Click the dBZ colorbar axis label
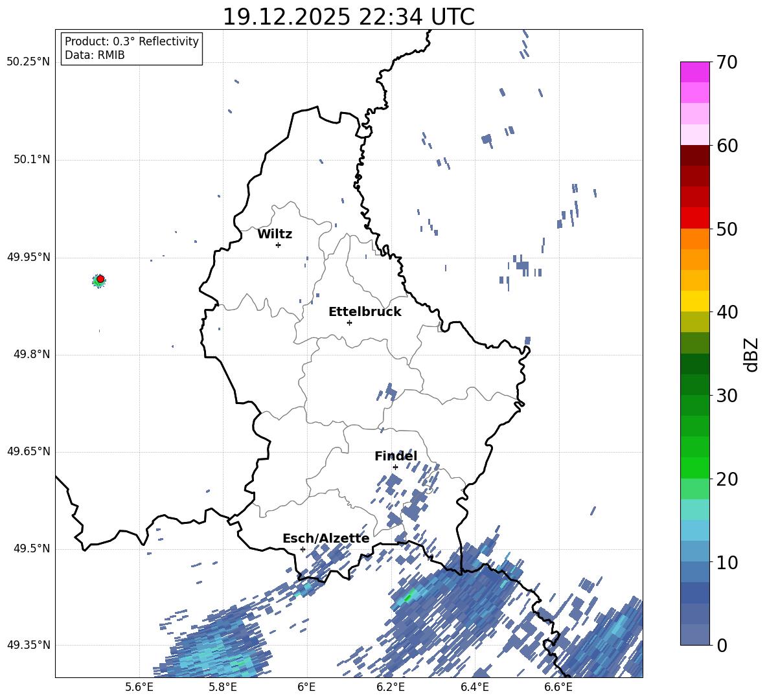767x700 pixels. click(x=751, y=354)
